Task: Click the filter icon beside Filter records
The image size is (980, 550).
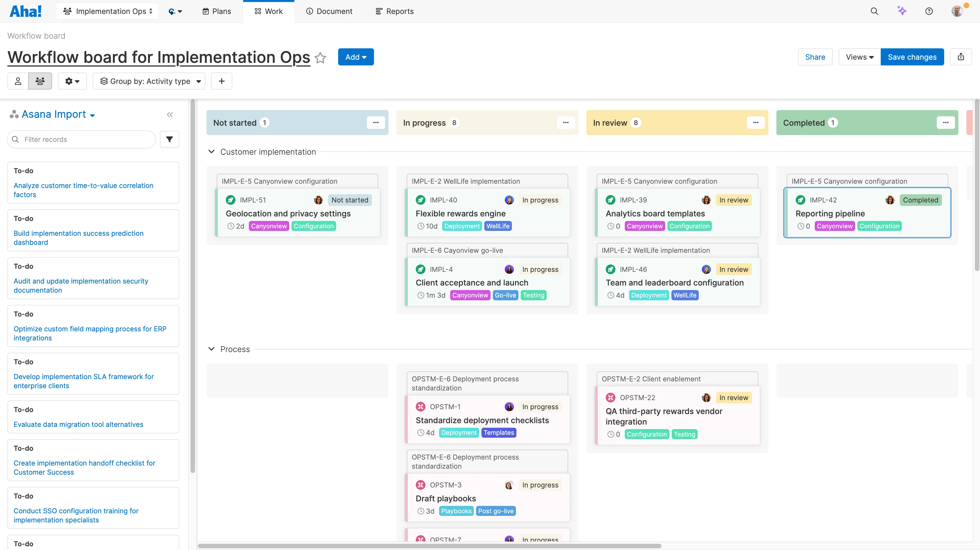Action: click(169, 139)
